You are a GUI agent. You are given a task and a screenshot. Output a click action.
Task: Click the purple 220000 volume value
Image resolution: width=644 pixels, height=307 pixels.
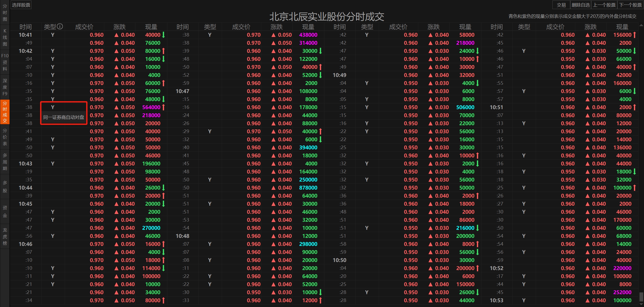[622, 268]
